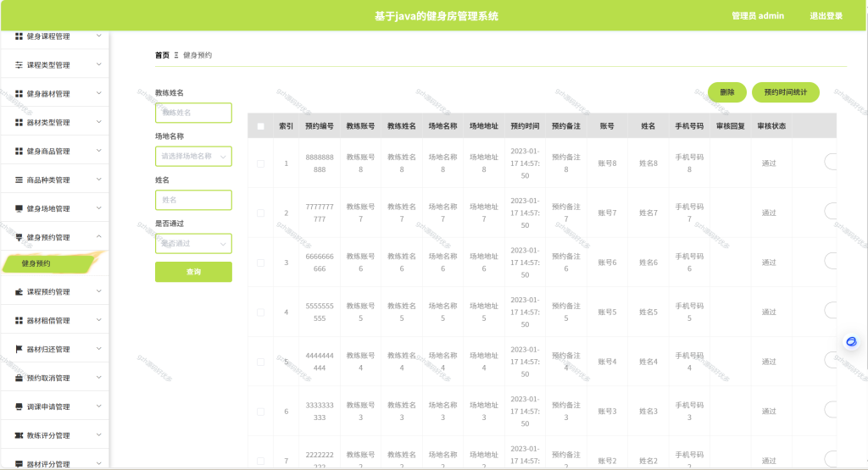Open the 场地名称 dropdown
Viewport: 868px width, 470px height.
tap(193, 157)
